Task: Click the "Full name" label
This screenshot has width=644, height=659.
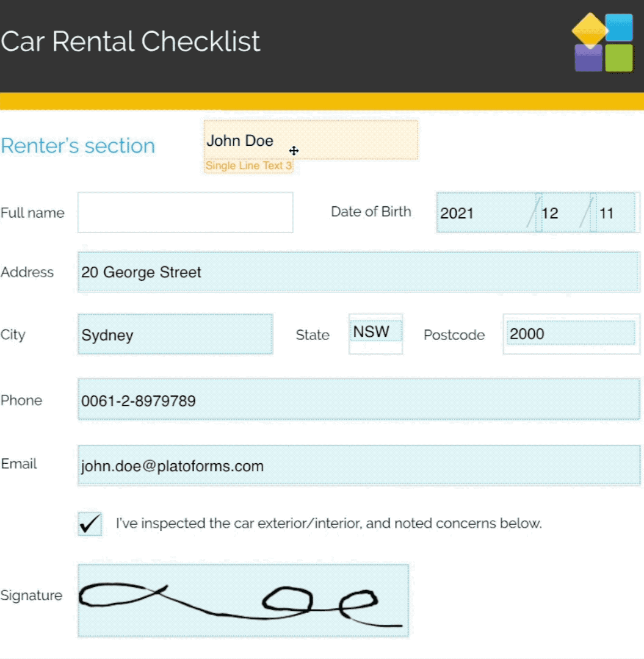Action: click(x=32, y=213)
